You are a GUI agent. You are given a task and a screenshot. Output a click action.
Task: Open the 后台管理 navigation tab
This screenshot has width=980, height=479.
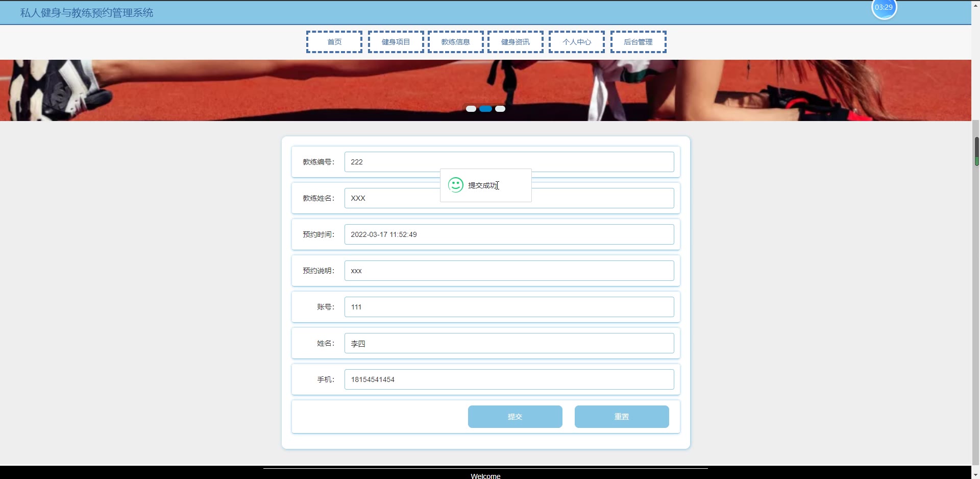point(638,42)
